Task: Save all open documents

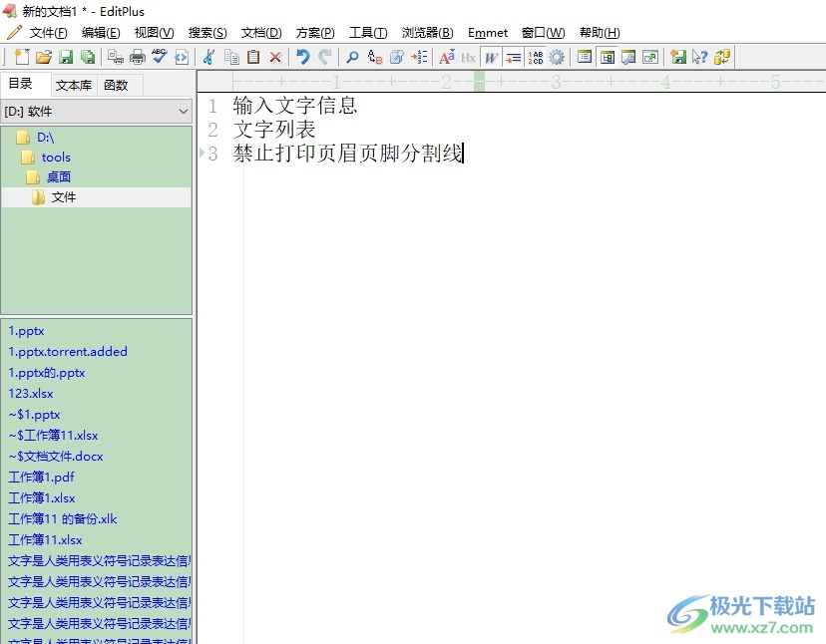Action: (x=88, y=57)
